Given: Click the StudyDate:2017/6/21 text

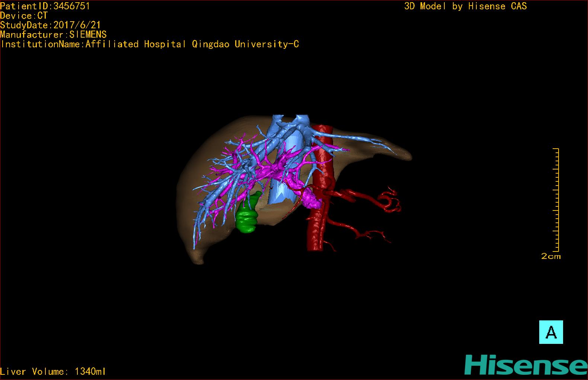Looking at the screenshot, I should (x=50, y=25).
